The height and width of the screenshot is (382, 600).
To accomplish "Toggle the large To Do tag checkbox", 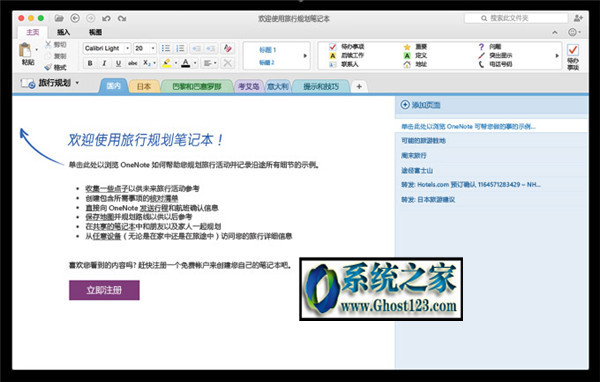I will tap(573, 50).
